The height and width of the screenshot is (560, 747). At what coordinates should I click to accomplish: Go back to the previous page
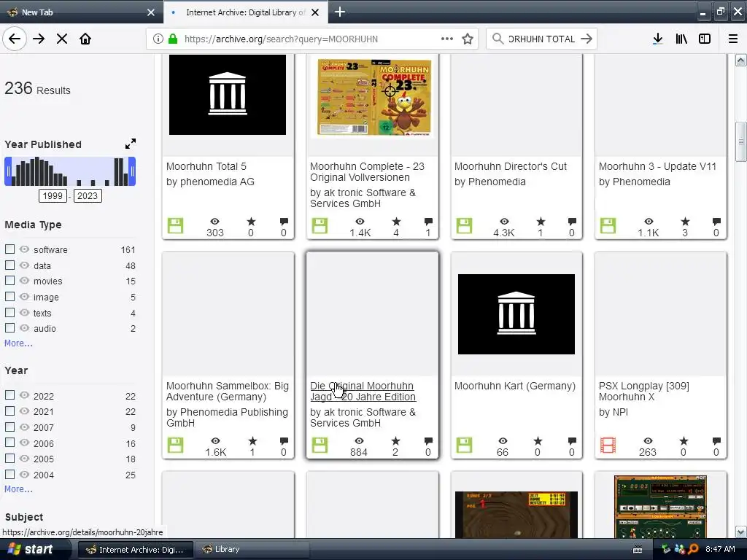15,39
